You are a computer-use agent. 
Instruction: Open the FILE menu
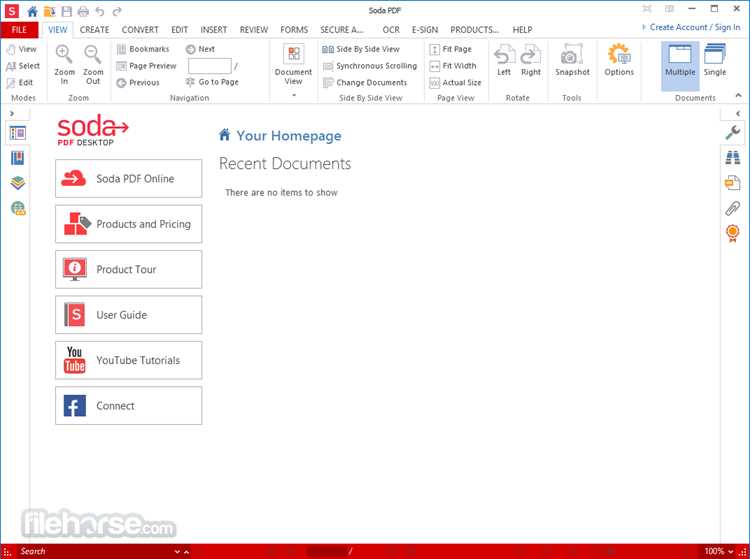pos(19,29)
